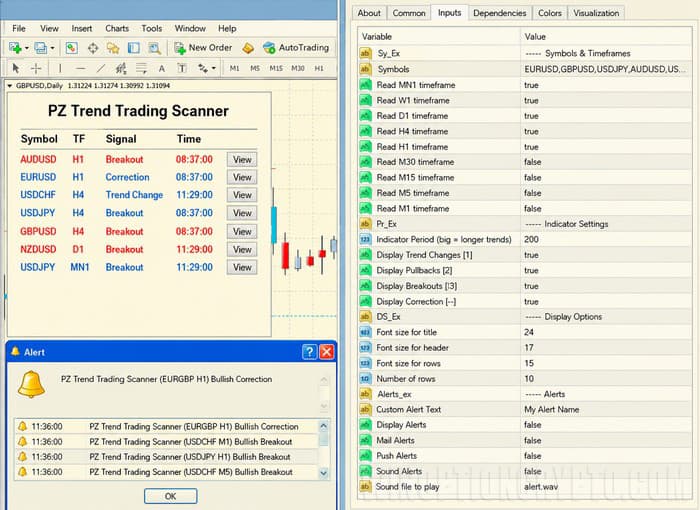
Task: Click the Profiles toolbar icon
Action: point(41,48)
